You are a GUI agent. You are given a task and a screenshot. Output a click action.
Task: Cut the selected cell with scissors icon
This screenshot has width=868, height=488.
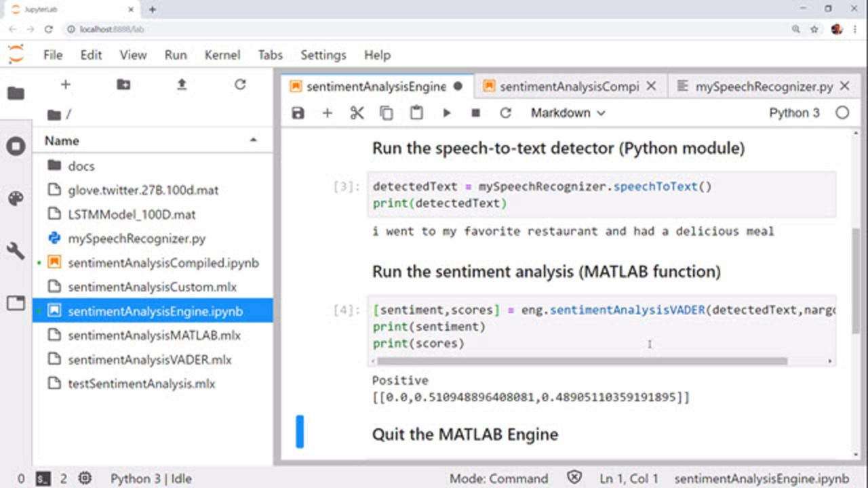click(357, 113)
